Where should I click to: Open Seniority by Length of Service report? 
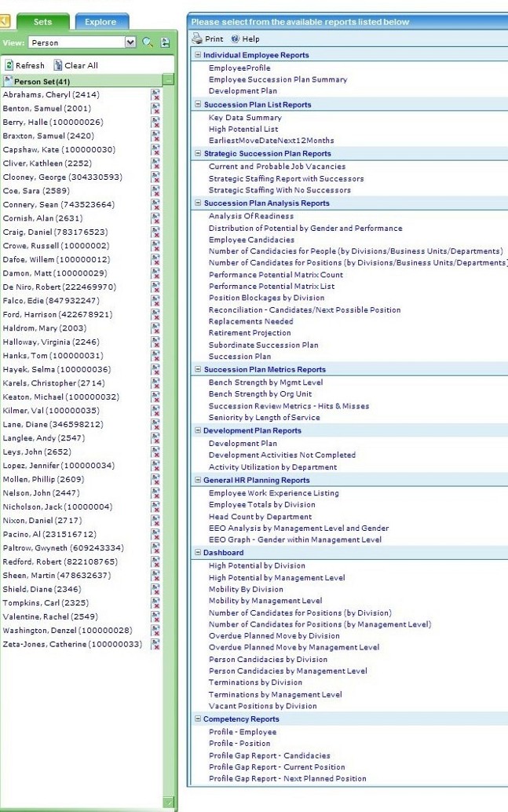pos(264,418)
